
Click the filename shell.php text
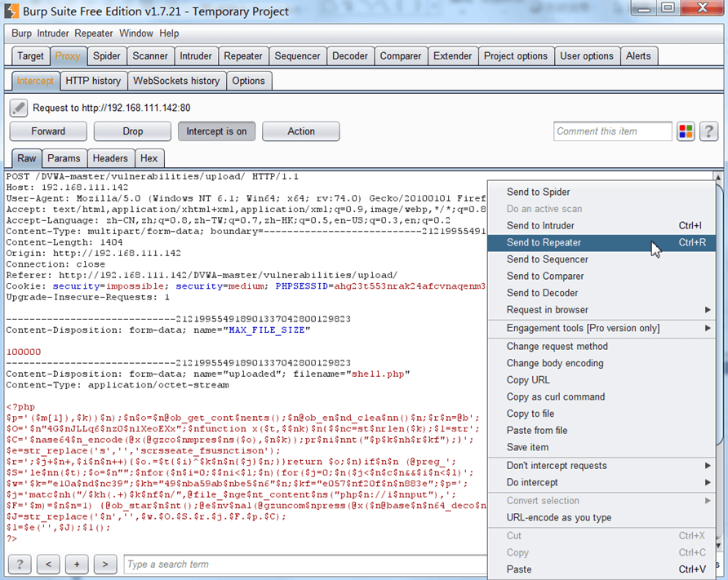(378, 374)
